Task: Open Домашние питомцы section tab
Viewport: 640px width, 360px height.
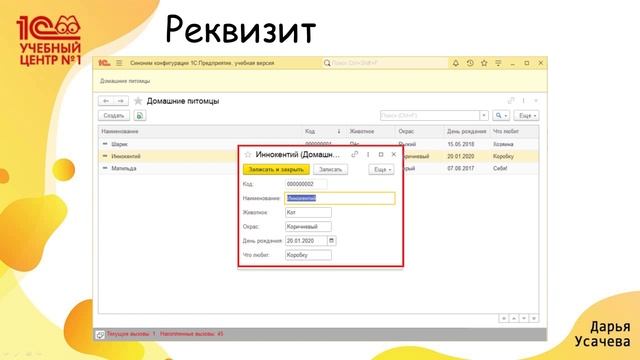Action: pos(125,81)
